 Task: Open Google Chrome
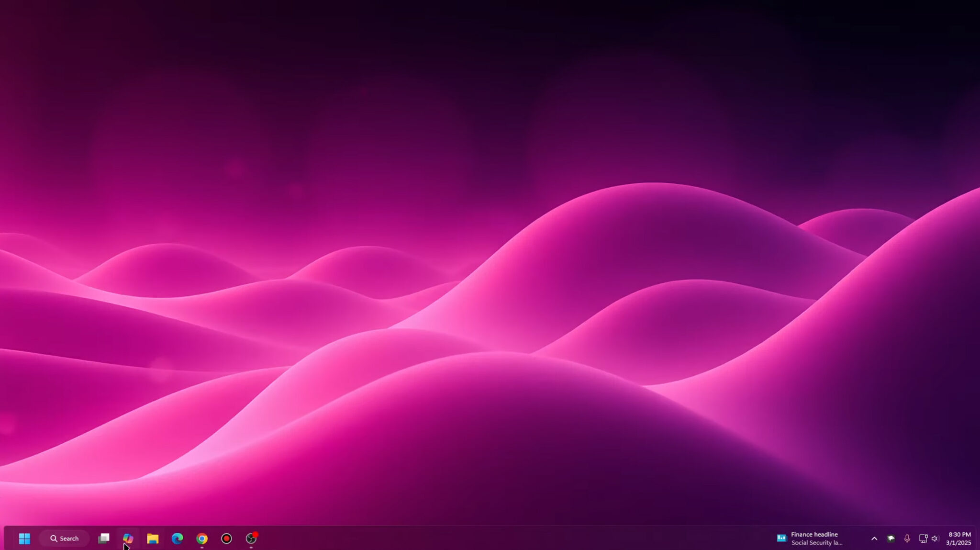pos(201,538)
